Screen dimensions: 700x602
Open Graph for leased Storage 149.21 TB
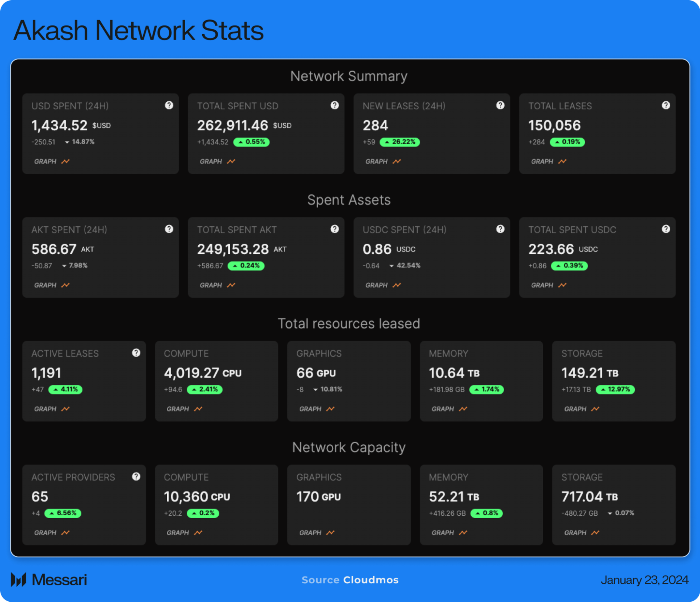point(581,409)
